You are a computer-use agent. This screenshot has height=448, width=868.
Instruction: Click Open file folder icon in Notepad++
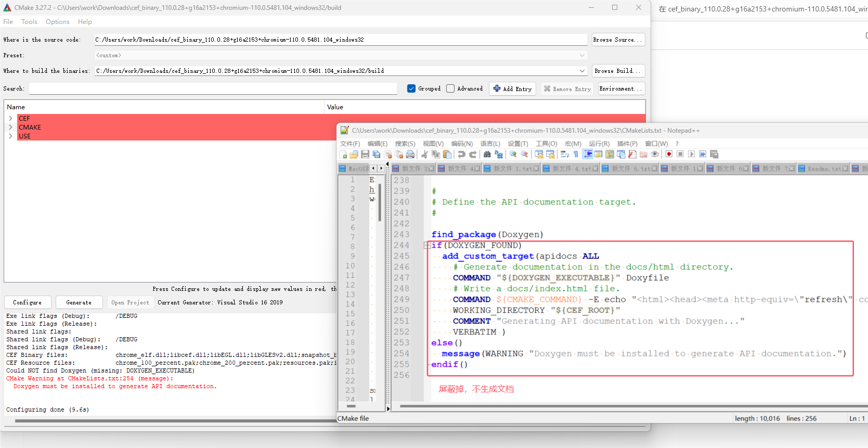pos(354,154)
